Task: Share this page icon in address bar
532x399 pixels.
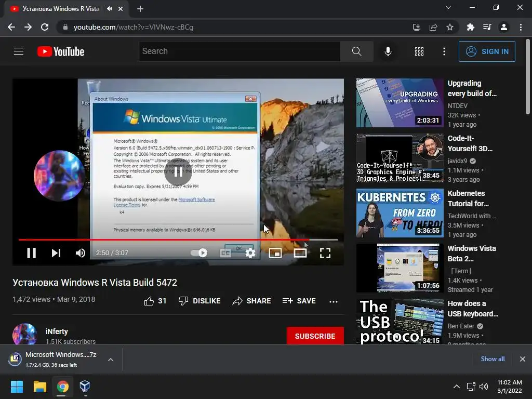Action: pyautogui.click(x=433, y=27)
